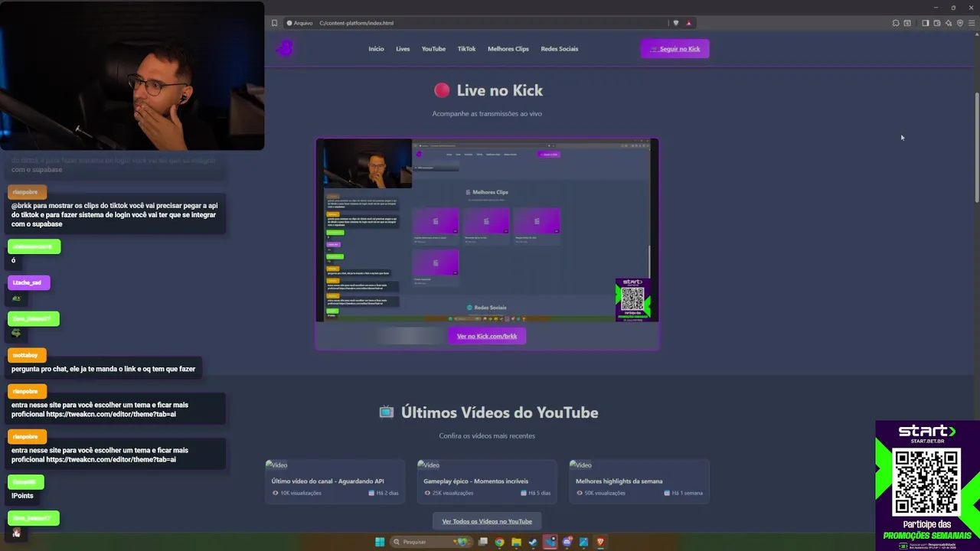
Task: Open Brave Leo AI sparkle icon
Action: pos(948,23)
